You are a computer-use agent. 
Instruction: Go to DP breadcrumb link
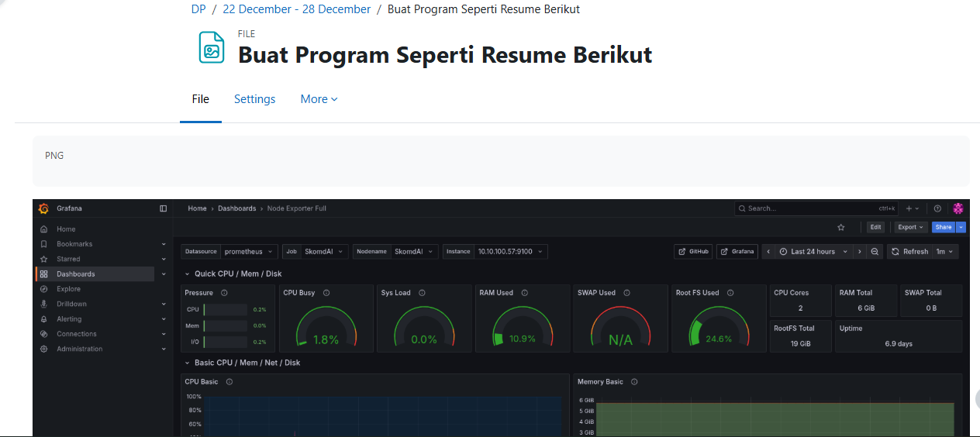(198, 9)
